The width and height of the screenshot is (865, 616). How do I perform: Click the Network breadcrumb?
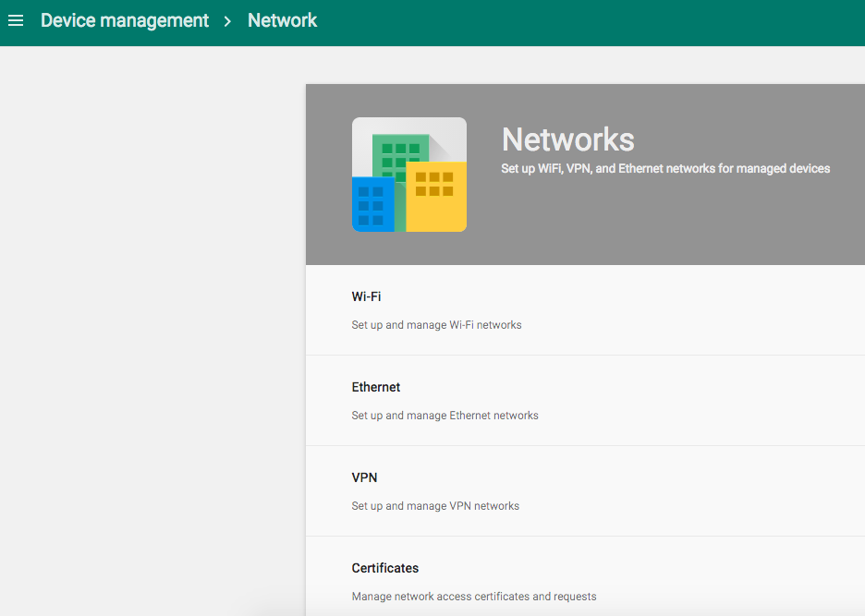pos(282,21)
